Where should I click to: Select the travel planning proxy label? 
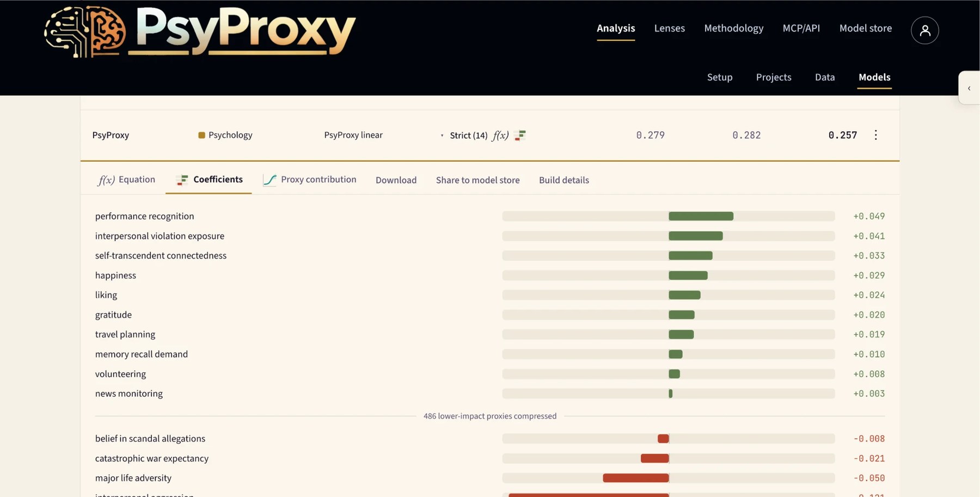(x=125, y=334)
